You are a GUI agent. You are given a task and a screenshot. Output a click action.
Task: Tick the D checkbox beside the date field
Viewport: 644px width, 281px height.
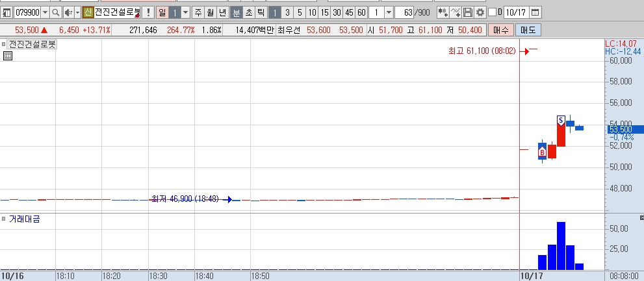pos(492,12)
